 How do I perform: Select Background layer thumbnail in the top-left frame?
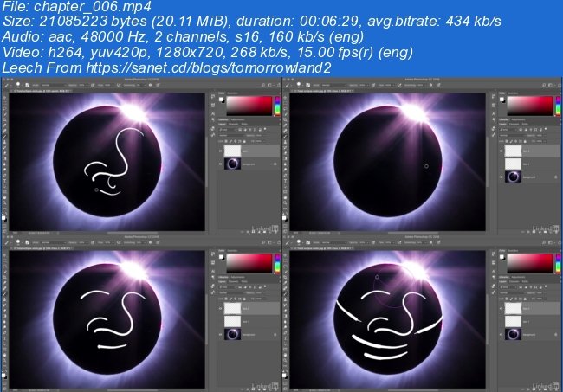tap(233, 164)
